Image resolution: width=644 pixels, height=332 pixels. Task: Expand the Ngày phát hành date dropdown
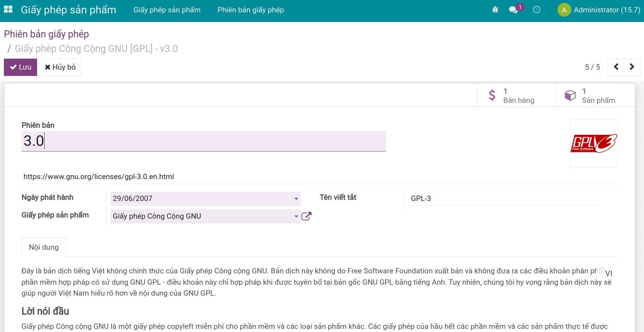coord(296,198)
